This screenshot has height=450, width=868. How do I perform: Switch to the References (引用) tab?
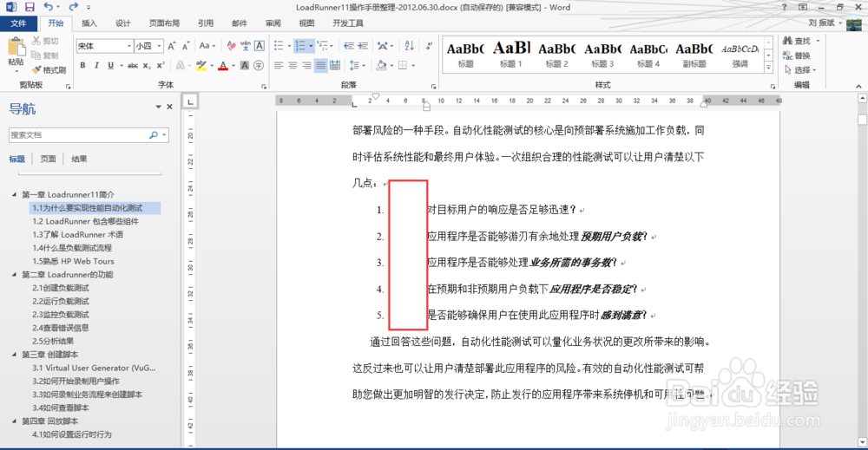pos(206,23)
